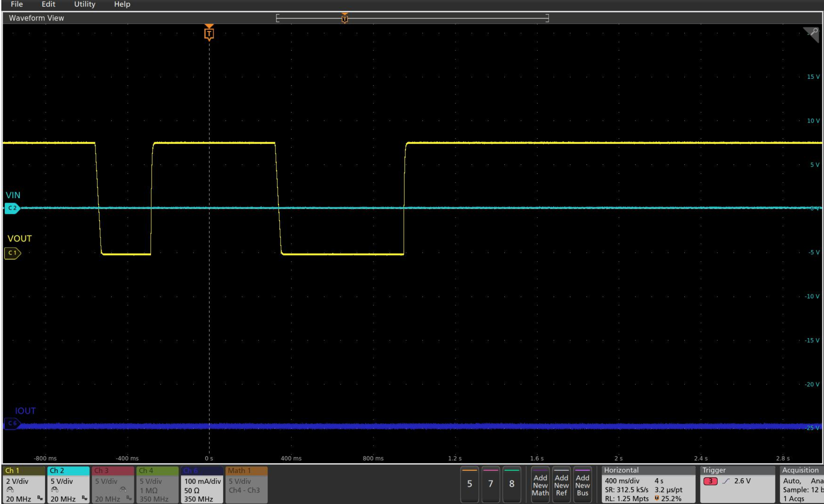This screenshot has width=824, height=504.
Task: Click the SR: 312.5 kS/s sample rate
Action: 627,490
